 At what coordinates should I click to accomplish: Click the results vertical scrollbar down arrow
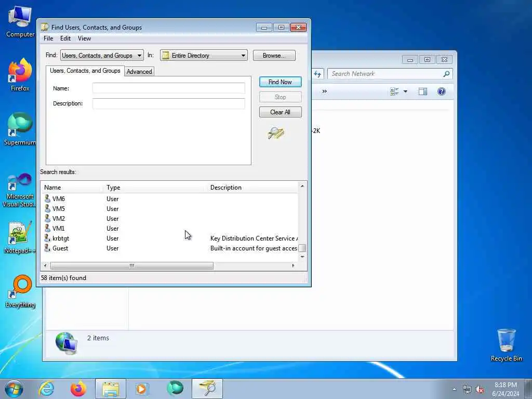pos(302,257)
